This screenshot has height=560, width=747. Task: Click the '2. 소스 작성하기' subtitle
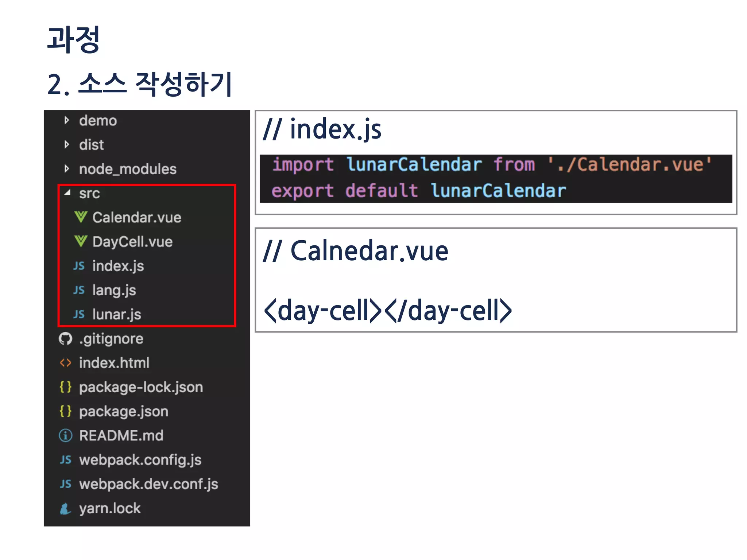pyautogui.click(x=140, y=84)
